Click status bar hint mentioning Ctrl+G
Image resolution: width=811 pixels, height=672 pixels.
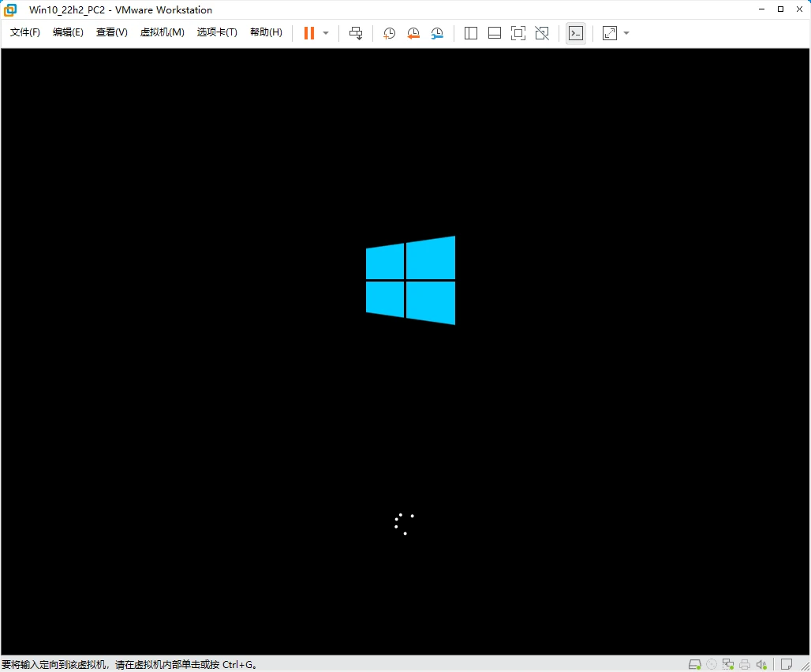pyautogui.click(x=129, y=664)
